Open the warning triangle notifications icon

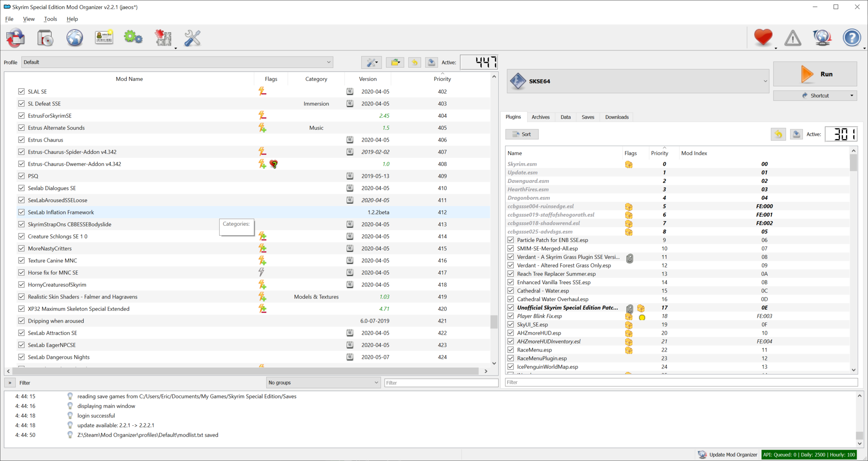click(793, 38)
